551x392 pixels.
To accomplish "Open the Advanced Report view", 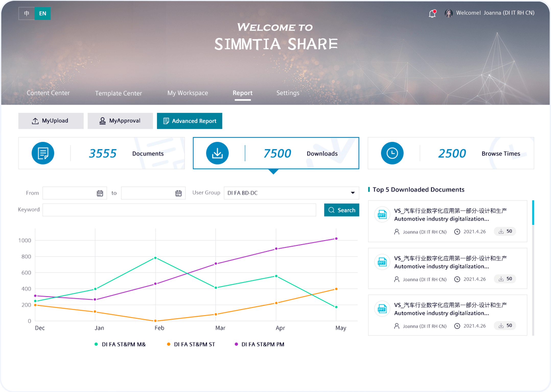I will (x=190, y=121).
